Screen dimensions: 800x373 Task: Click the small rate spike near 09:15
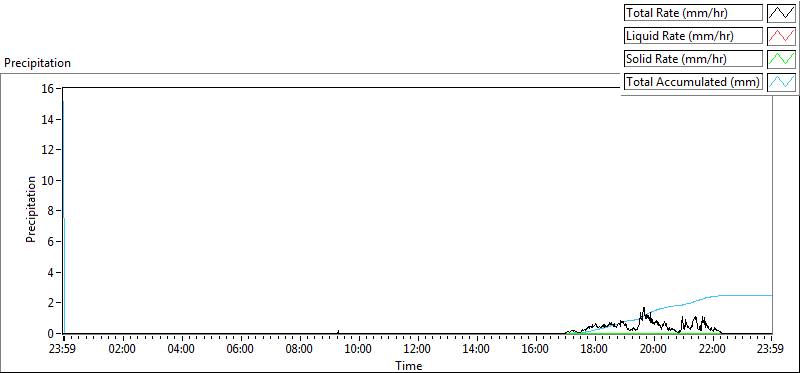click(x=338, y=331)
